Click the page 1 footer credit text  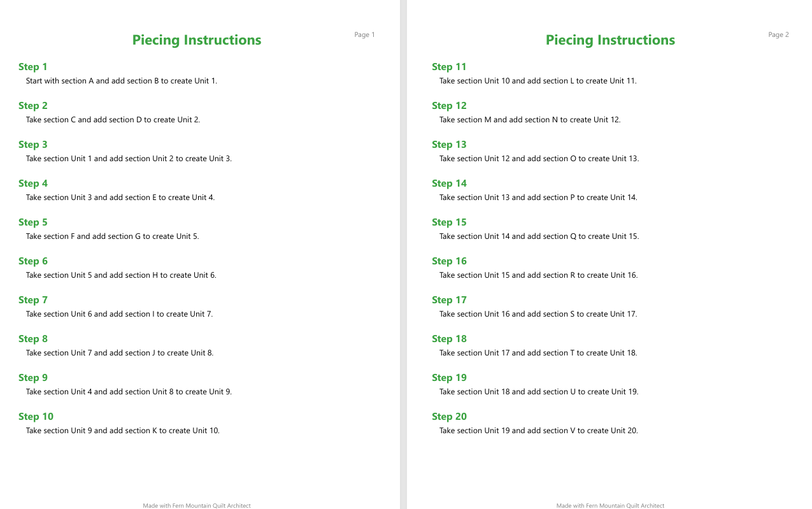[x=197, y=506]
